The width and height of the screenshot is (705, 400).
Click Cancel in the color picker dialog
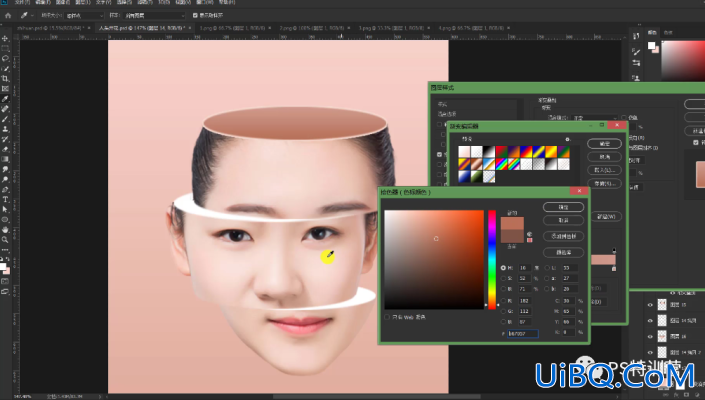(563, 220)
